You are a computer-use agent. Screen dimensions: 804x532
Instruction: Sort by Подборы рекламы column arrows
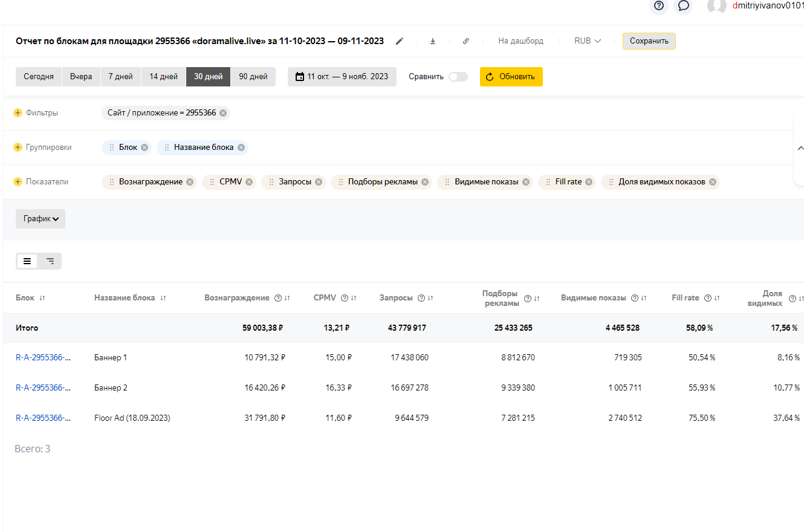coord(537,299)
